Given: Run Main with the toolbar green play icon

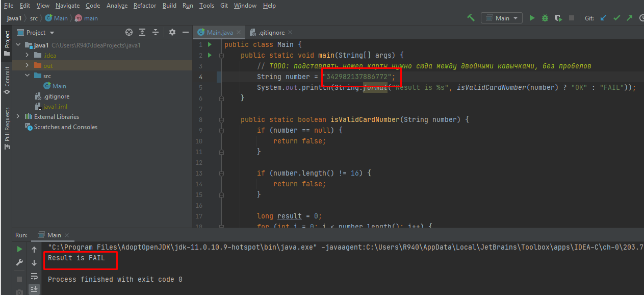Looking at the screenshot, I should coord(532,18).
